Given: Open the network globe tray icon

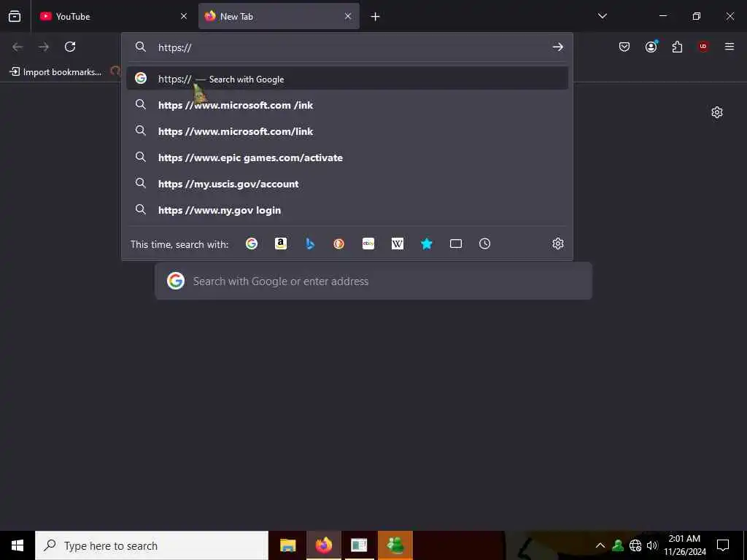Looking at the screenshot, I should tap(635, 545).
